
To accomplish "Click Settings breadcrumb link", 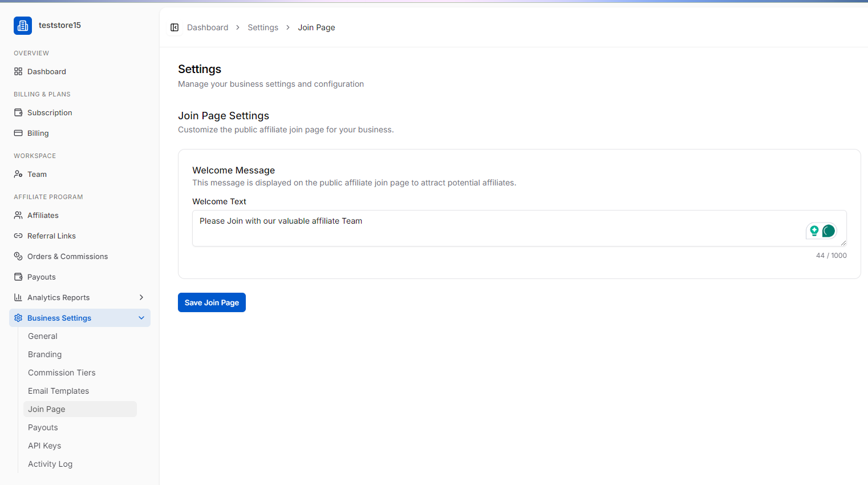I will (x=263, y=27).
